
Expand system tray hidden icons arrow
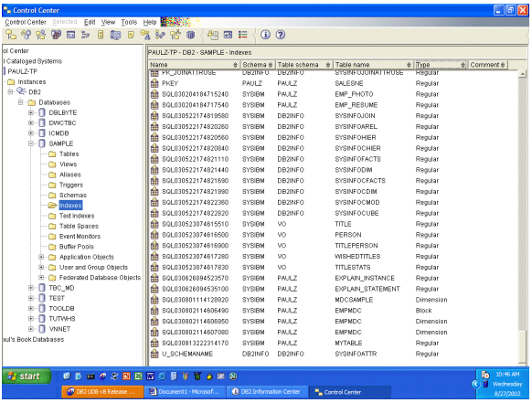pyautogui.click(x=475, y=384)
